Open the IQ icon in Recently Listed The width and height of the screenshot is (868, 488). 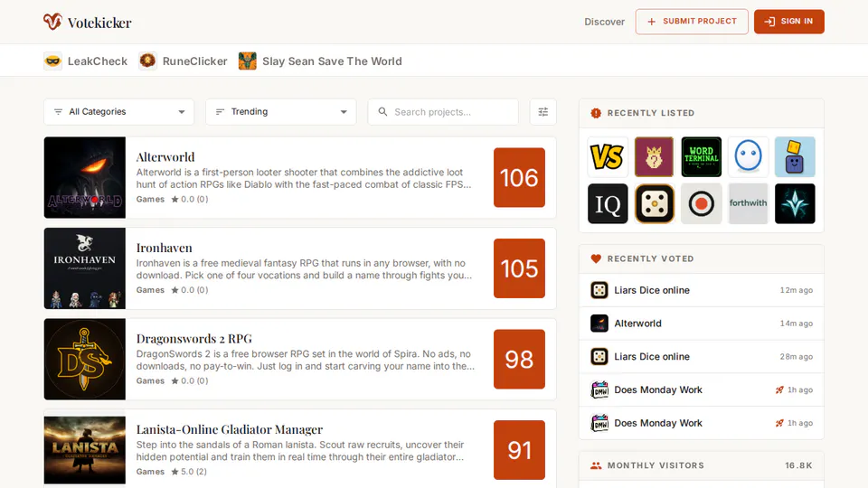[x=608, y=203]
